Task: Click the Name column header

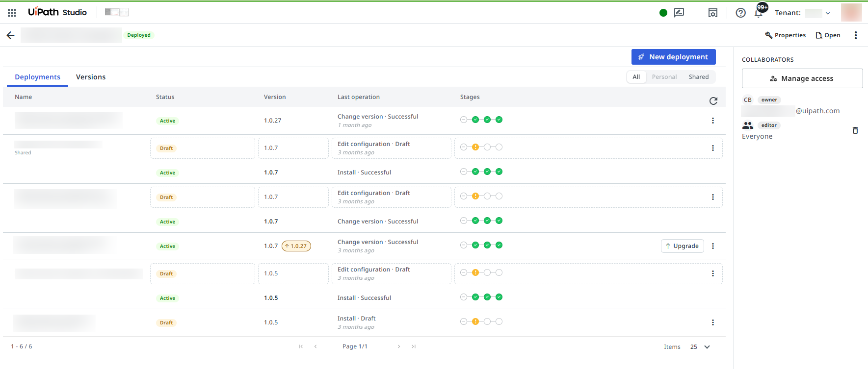Action: click(x=24, y=97)
